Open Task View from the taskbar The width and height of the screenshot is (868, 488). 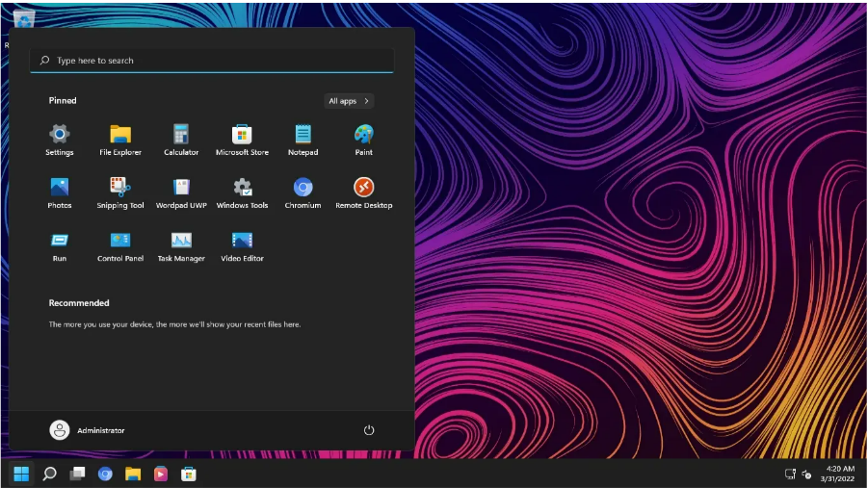click(x=77, y=474)
